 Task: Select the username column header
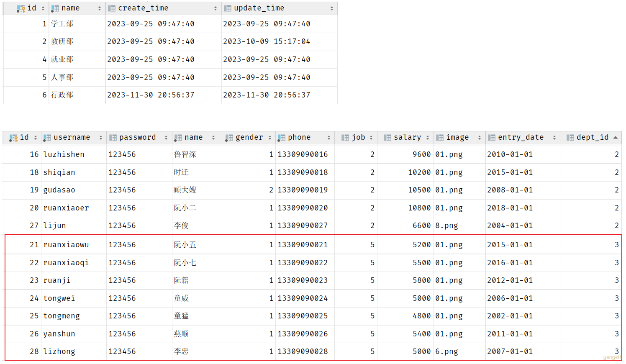(73, 138)
